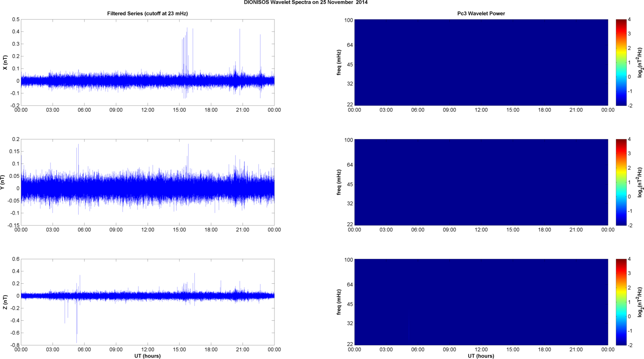644x359 pixels.
Task: Click the log2(nT²/Hz) label of bottom colorbar
Action: (x=640, y=302)
